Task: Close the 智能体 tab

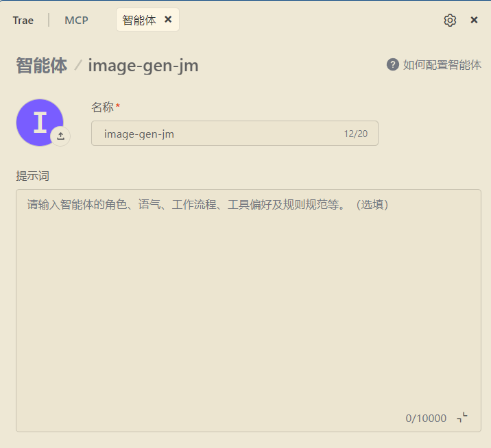Action: (x=168, y=20)
